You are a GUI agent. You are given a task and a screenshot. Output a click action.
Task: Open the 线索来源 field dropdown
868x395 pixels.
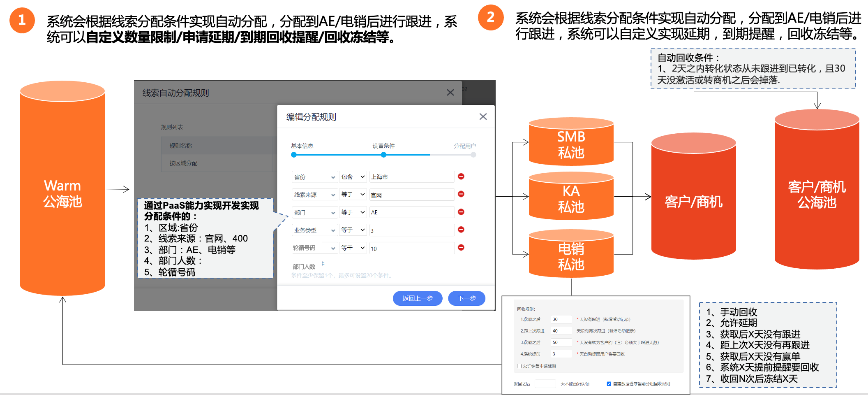(x=314, y=195)
